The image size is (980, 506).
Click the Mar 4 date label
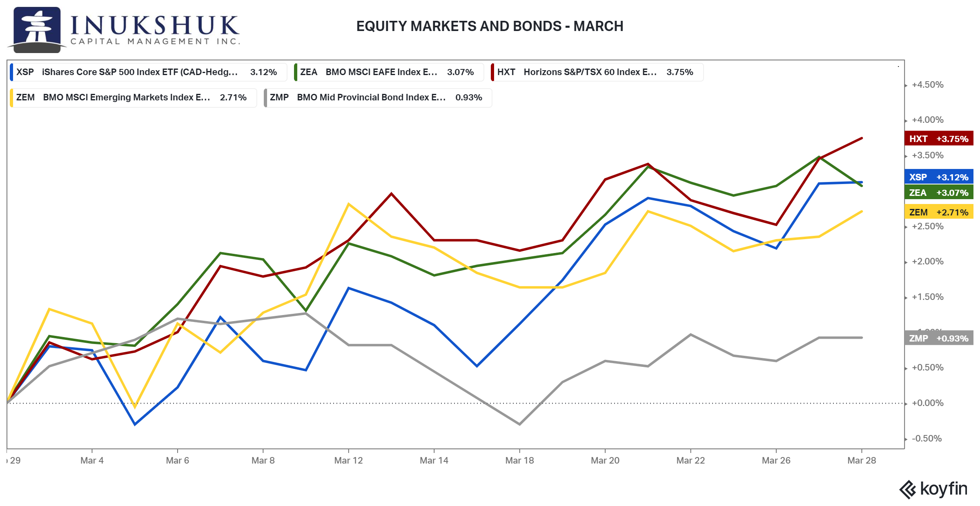tap(92, 460)
